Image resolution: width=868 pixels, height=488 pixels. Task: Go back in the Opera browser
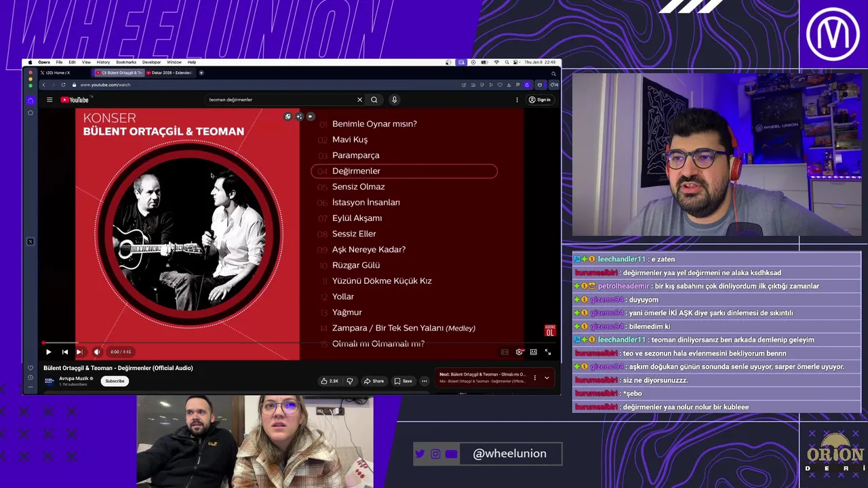43,85
